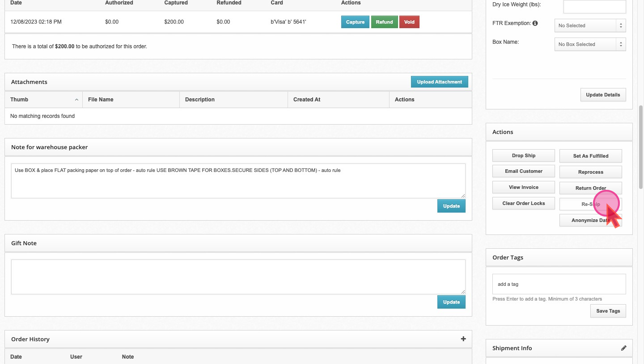
Task: Update the warehouse packer note
Action: click(x=451, y=206)
